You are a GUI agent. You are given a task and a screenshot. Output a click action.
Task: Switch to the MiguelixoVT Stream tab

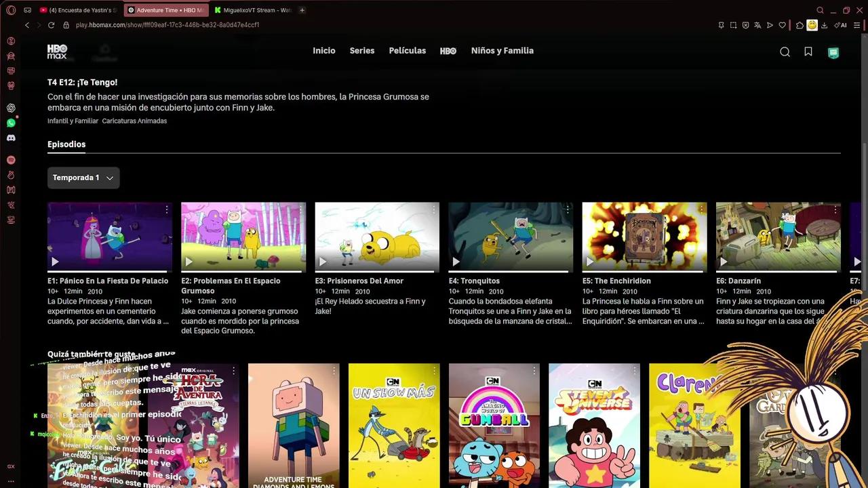coord(254,10)
